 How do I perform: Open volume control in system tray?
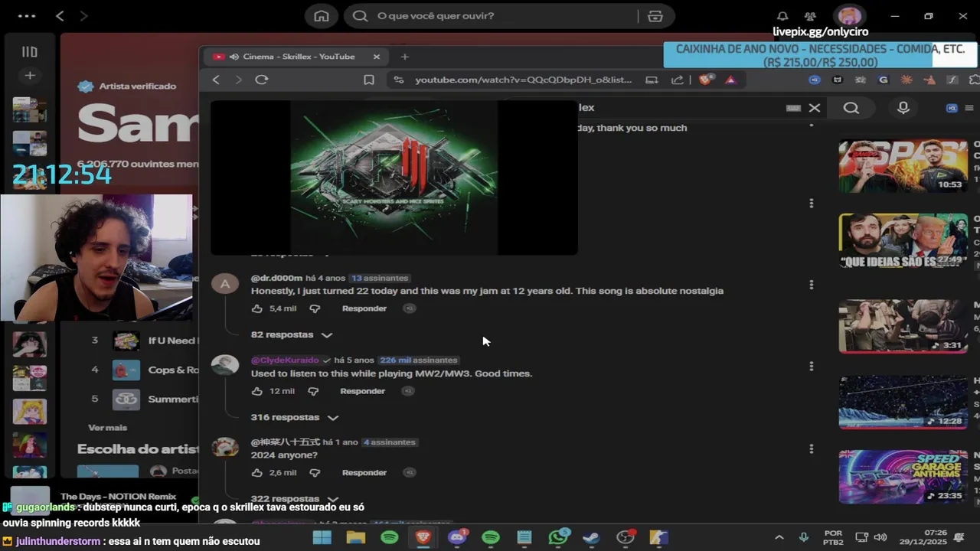[x=880, y=537]
